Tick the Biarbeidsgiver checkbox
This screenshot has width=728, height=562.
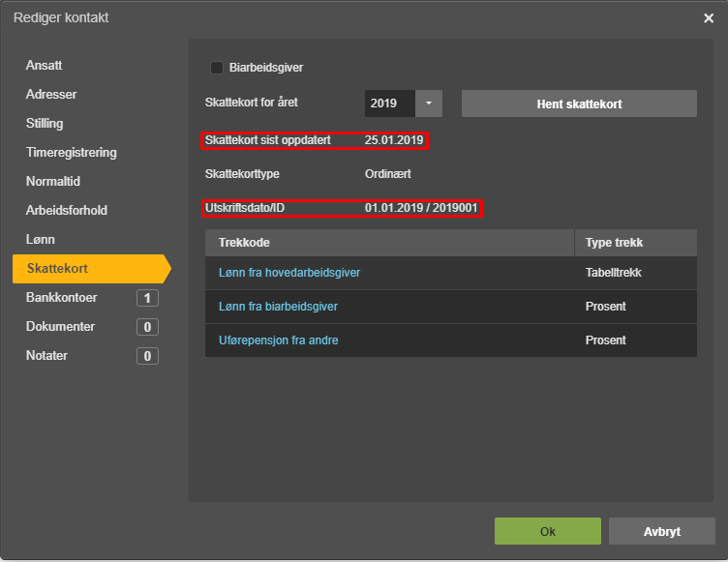[217, 68]
